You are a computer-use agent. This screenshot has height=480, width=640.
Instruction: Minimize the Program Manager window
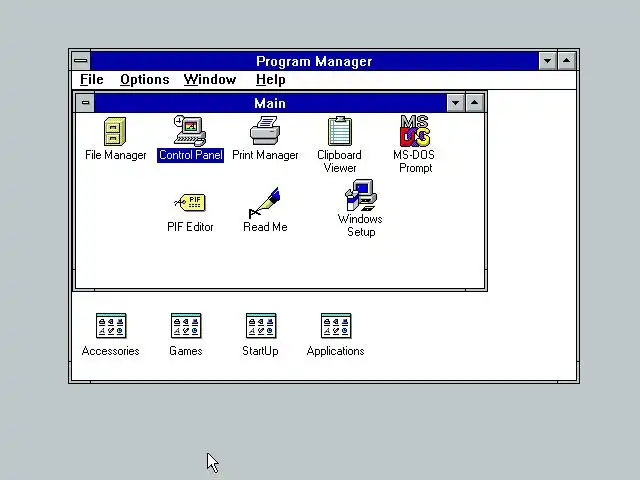coord(547,61)
